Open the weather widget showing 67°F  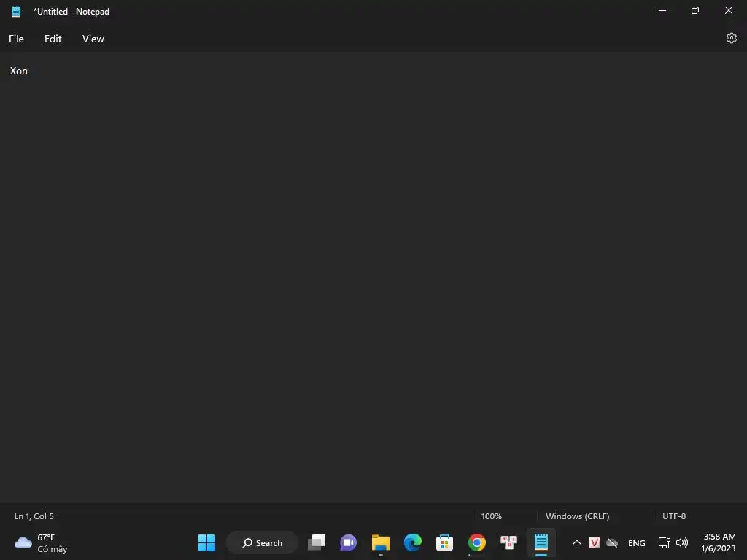41,542
